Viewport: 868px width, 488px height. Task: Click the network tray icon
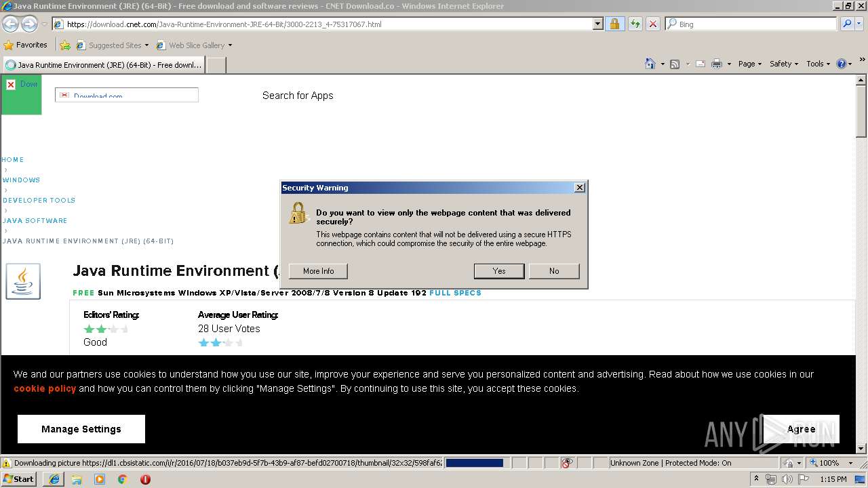tap(771, 479)
